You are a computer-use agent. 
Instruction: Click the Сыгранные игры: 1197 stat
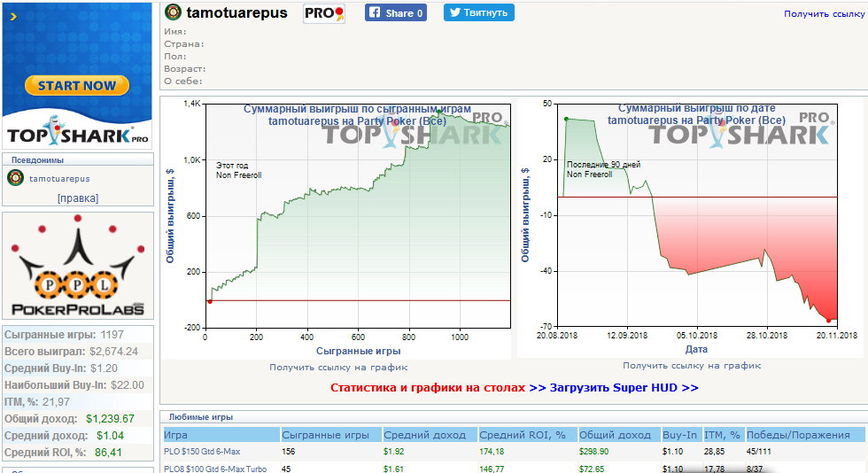[78, 335]
